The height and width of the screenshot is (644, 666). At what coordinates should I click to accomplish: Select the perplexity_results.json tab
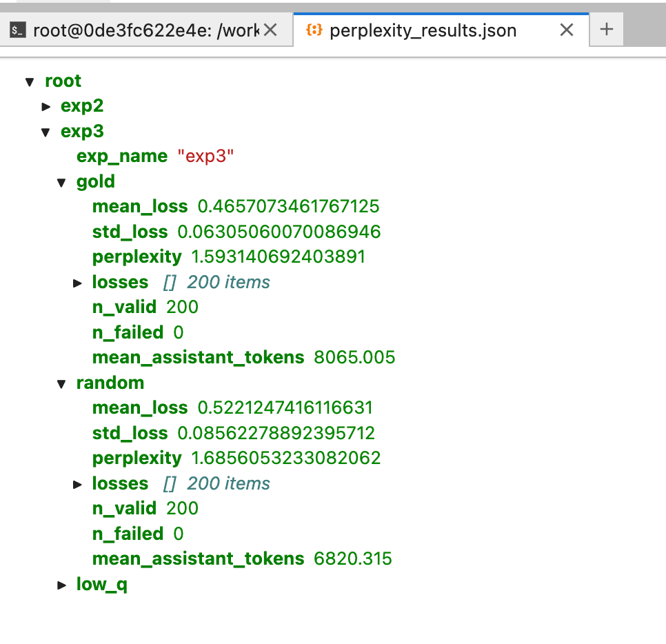click(423, 30)
